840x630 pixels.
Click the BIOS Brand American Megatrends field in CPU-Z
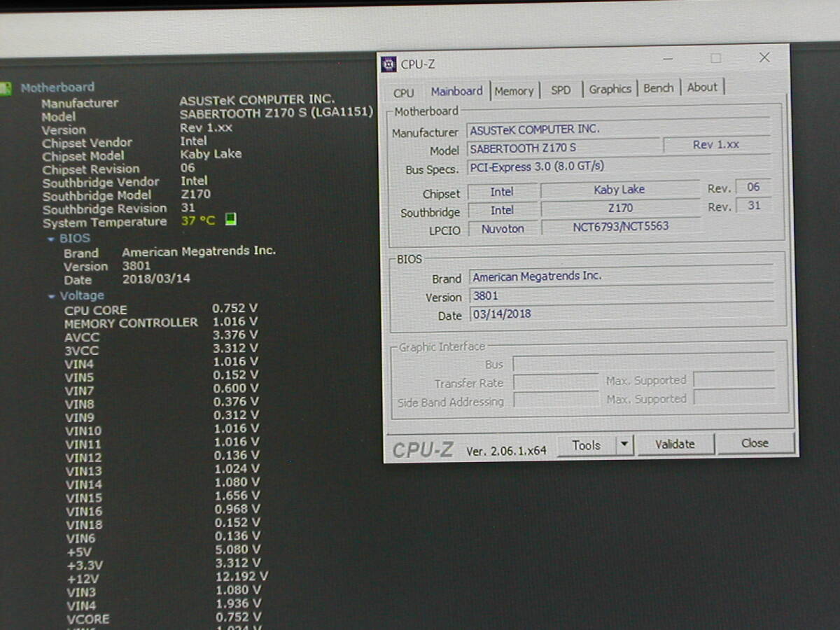(x=620, y=276)
